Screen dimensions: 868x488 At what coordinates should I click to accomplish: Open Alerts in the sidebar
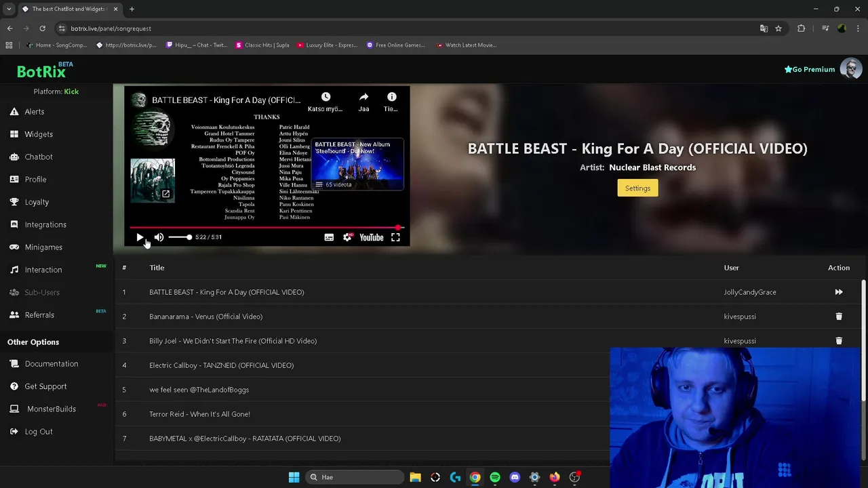click(x=35, y=112)
